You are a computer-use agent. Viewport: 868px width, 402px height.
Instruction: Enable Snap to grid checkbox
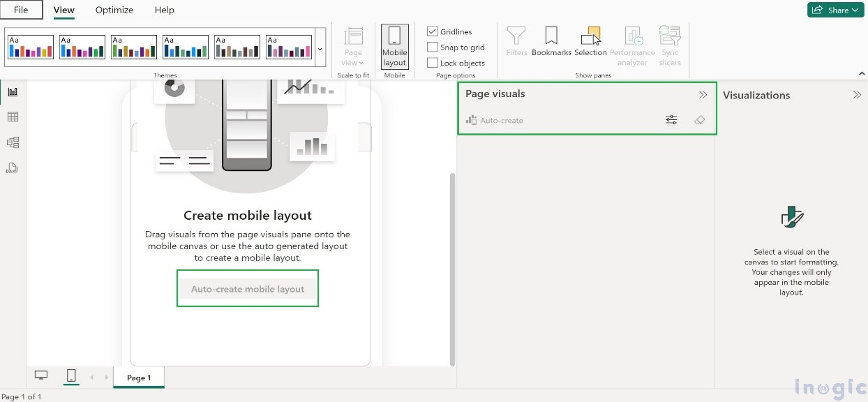pyautogui.click(x=433, y=47)
